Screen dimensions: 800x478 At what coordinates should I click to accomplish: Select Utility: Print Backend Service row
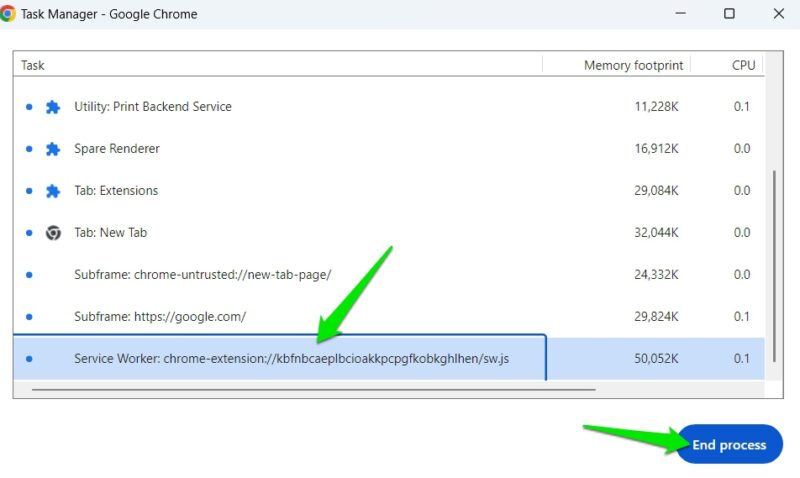pos(389,107)
